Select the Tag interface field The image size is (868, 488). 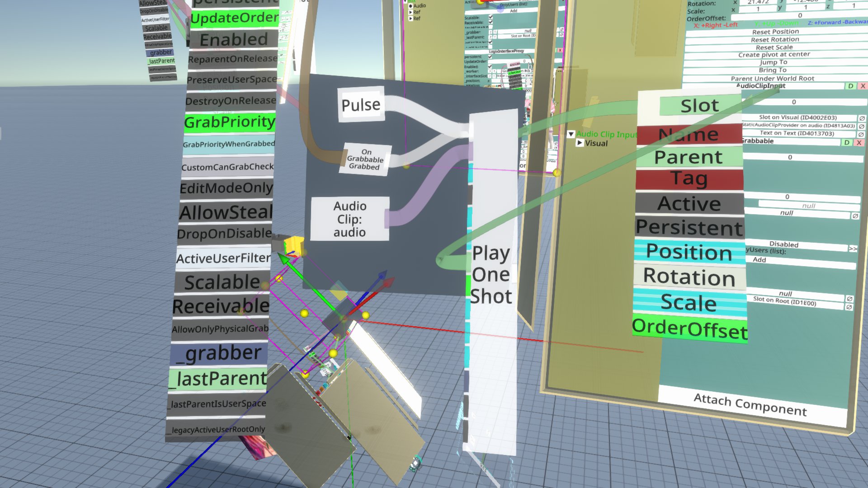coord(689,179)
